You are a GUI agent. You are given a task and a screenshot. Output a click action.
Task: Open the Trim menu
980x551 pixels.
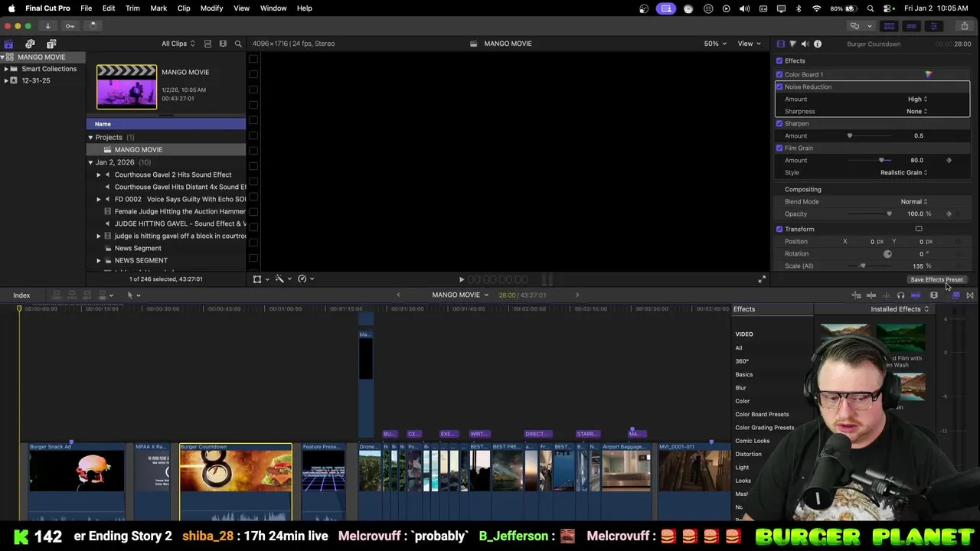[132, 8]
